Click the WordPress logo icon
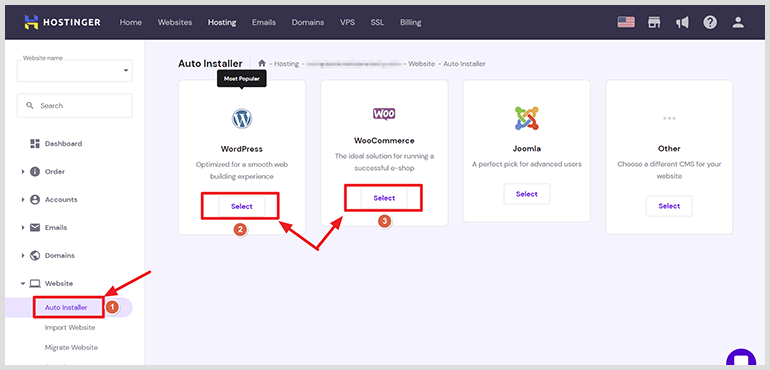Image resolution: width=770 pixels, height=370 pixels. click(242, 118)
